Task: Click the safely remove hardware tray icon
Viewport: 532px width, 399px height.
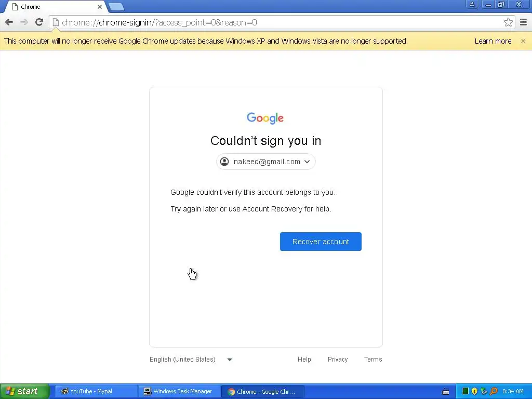Action: (484, 391)
